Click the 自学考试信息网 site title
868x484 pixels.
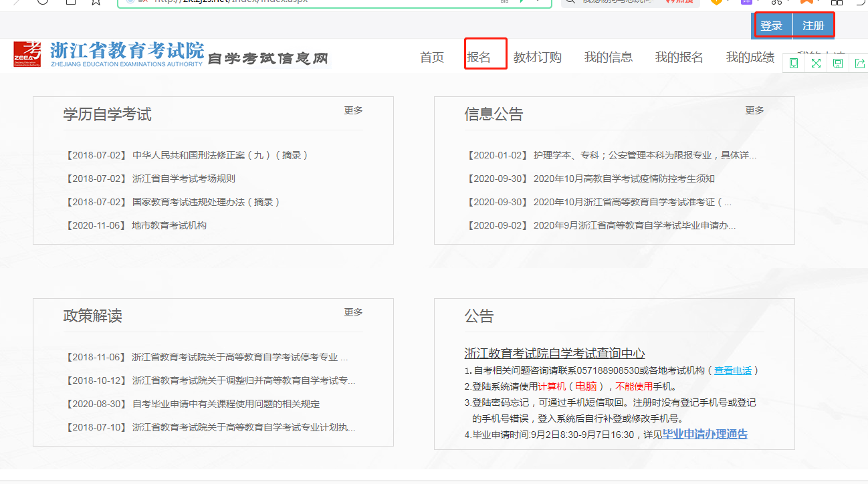269,59
